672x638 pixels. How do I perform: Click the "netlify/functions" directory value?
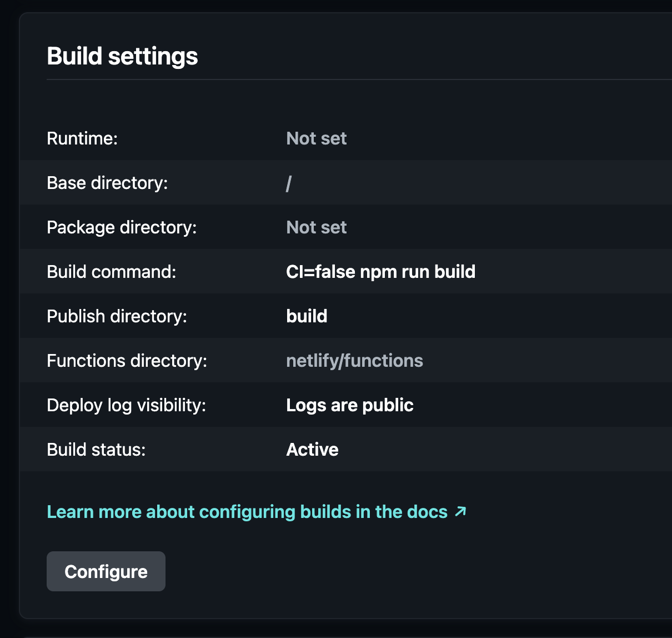click(354, 361)
